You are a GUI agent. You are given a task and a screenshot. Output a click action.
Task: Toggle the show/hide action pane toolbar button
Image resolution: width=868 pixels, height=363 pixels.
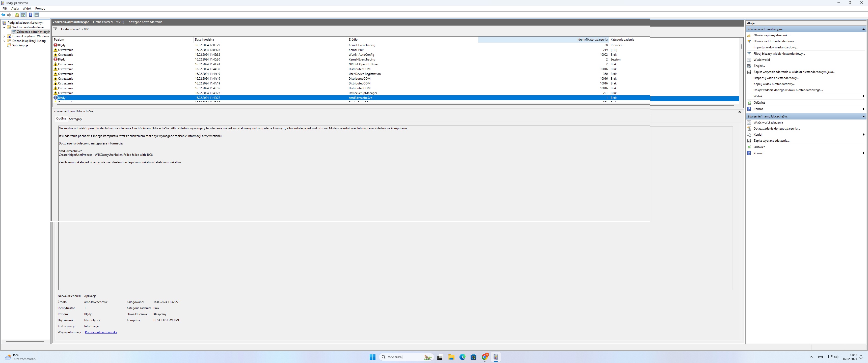(x=36, y=15)
